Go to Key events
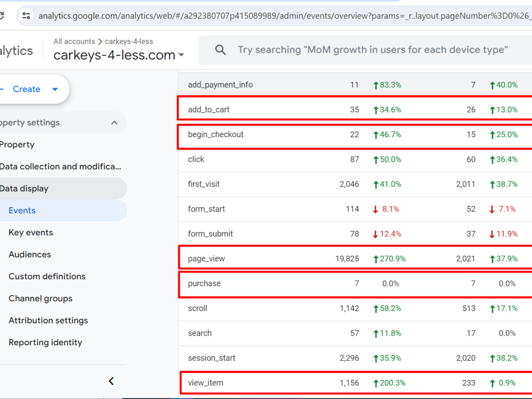The image size is (532, 399). point(31,232)
